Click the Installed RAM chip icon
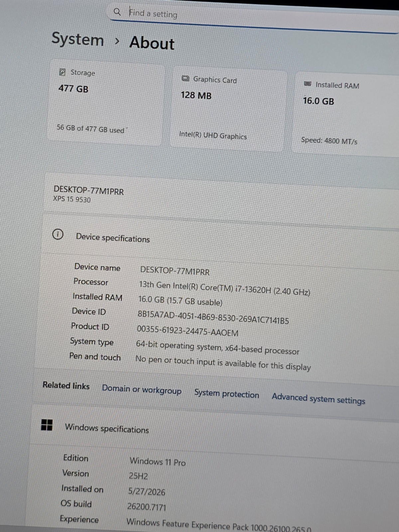This screenshot has width=399, height=532. coord(308,84)
